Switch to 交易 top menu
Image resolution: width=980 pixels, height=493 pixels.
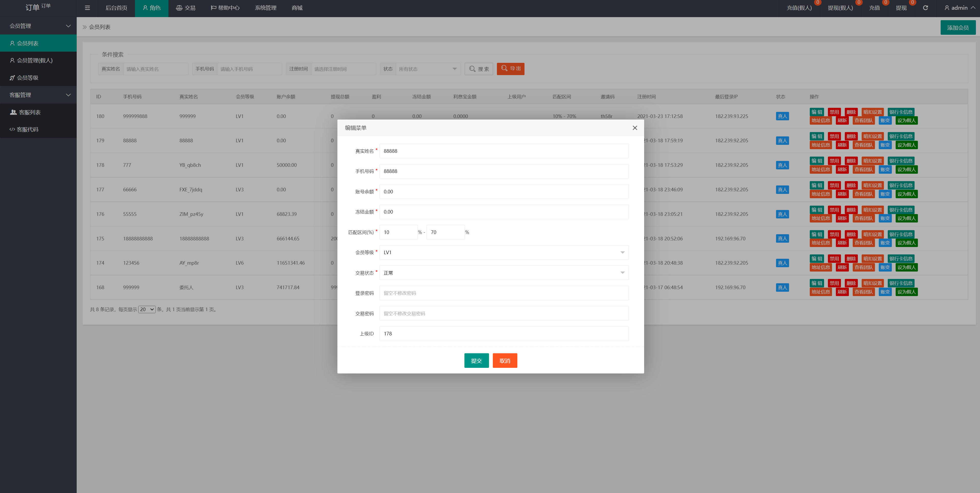pos(186,8)
